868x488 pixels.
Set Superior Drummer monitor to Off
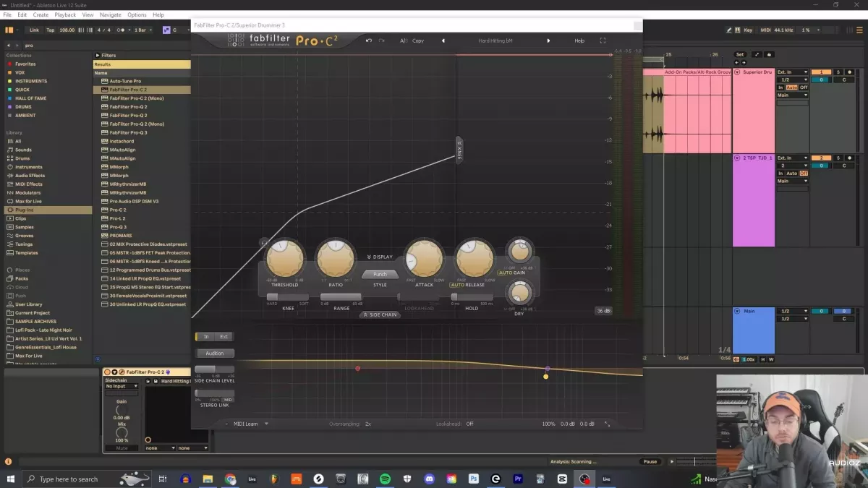[804, 87]
